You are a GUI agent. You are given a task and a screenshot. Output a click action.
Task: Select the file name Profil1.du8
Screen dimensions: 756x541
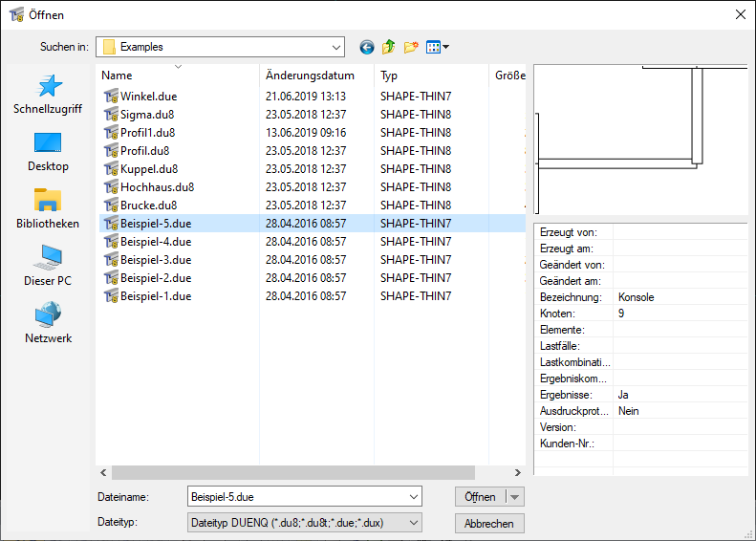click(147, 133)
